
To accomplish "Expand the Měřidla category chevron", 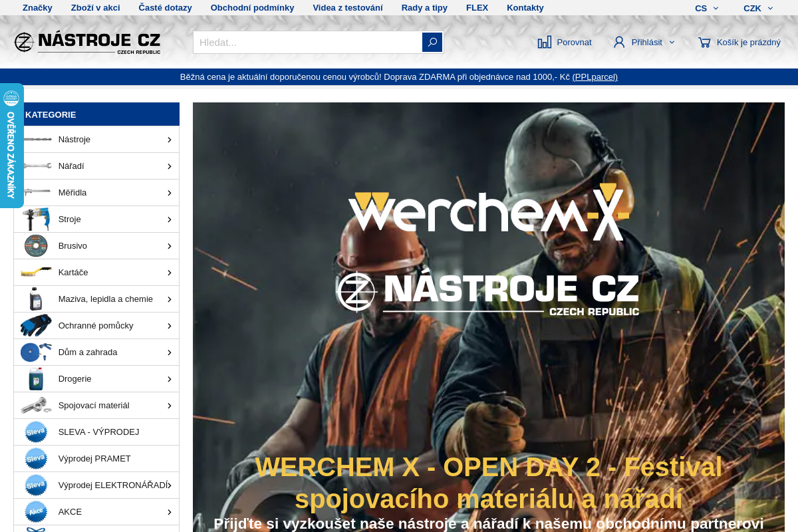I will click(x=170, y=193).
